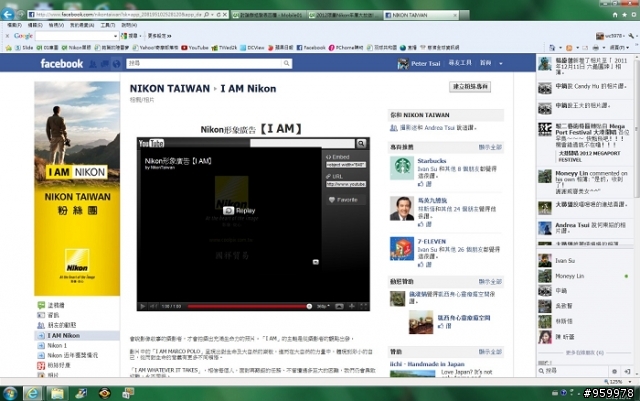Image resolution: width=640 pixels, height=401 pixels.
Task: Open the Facebook bookmark in favorites bar
Action: click(311, 48)
